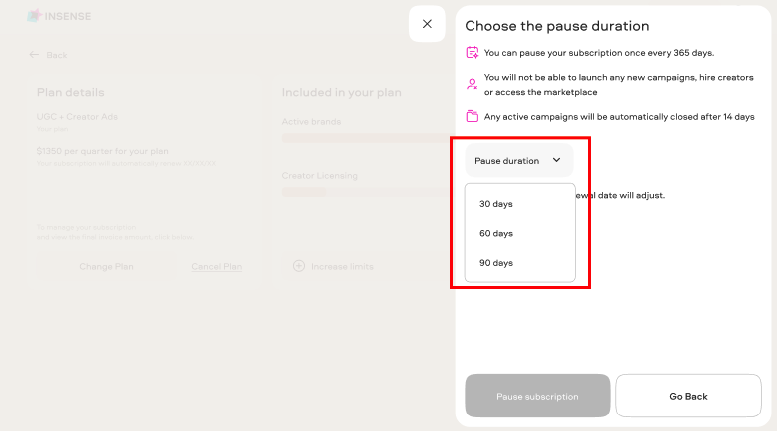Close the pause duration panel with X

[427, 24]
